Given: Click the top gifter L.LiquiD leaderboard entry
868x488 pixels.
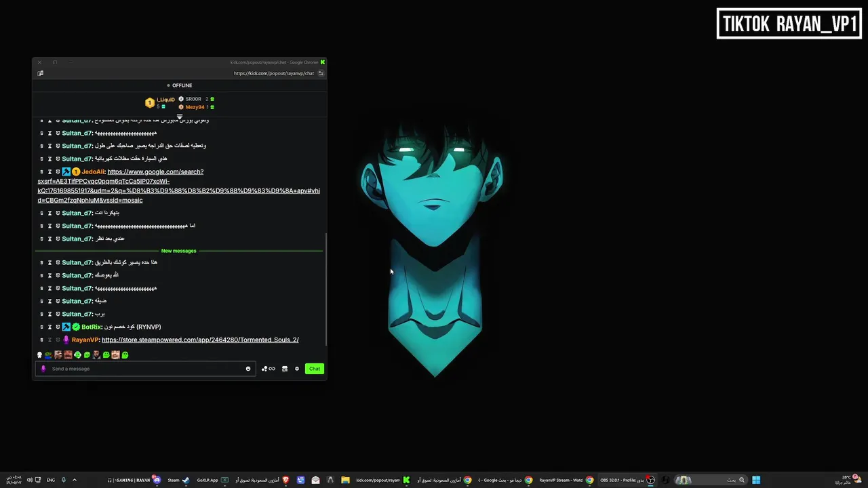Looking at the screenshot, I should point(160,102).
